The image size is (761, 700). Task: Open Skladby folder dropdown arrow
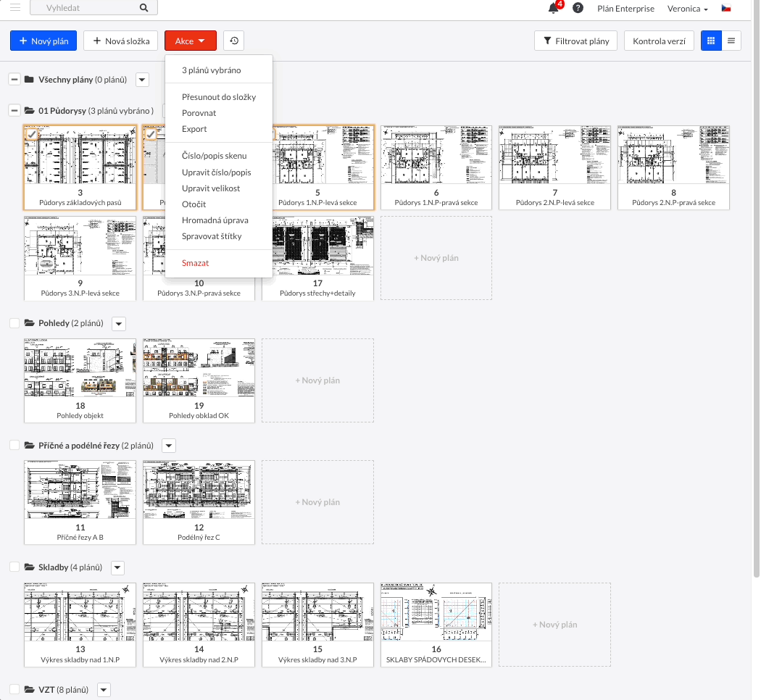[x=118, y=567]
